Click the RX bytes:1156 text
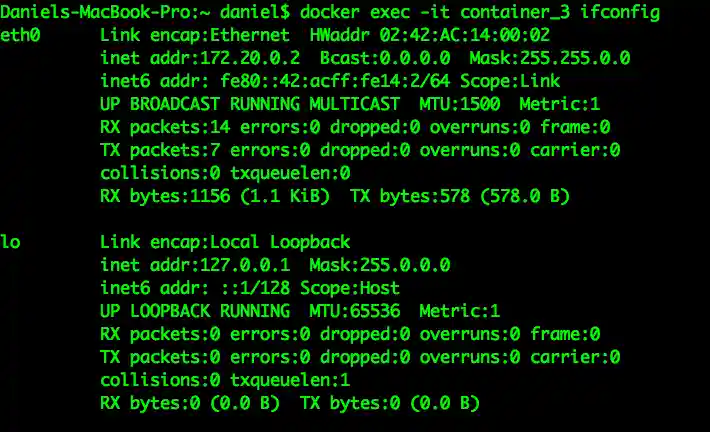 pos(160,196)
